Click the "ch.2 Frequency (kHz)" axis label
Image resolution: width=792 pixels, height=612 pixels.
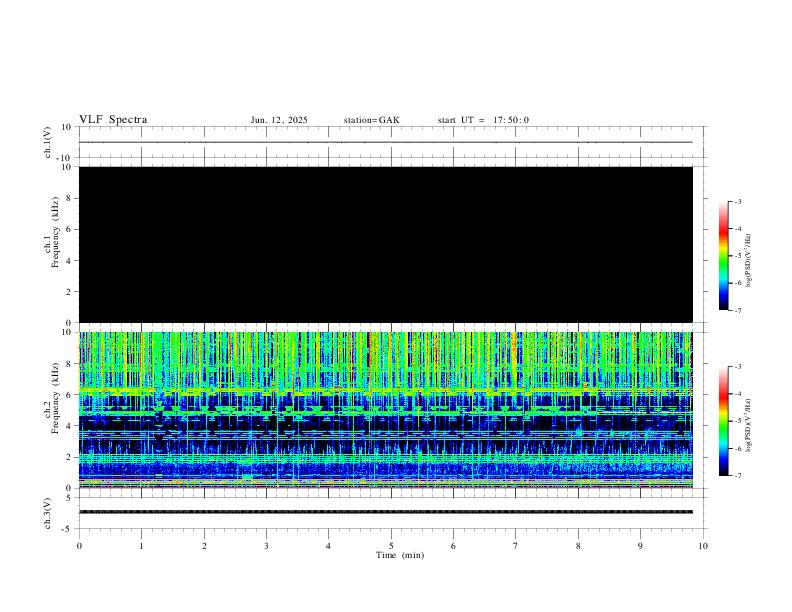tap(52, 398)
